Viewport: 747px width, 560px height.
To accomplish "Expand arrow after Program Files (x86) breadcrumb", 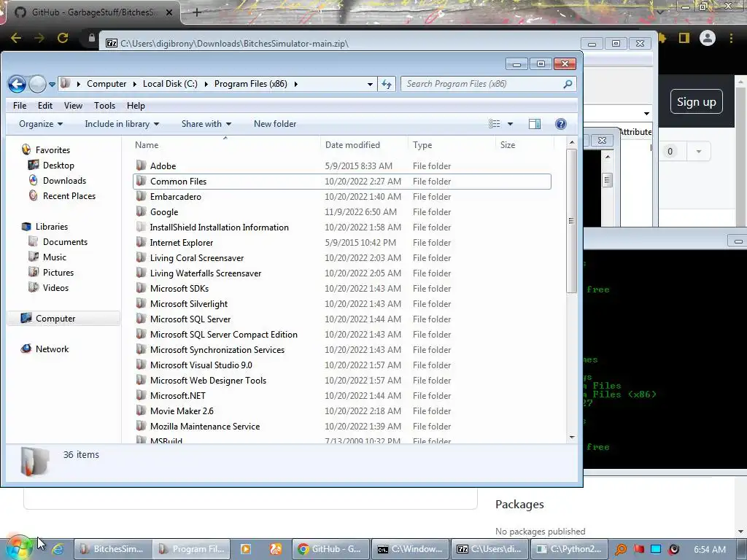I will click(x=296, y=85).
